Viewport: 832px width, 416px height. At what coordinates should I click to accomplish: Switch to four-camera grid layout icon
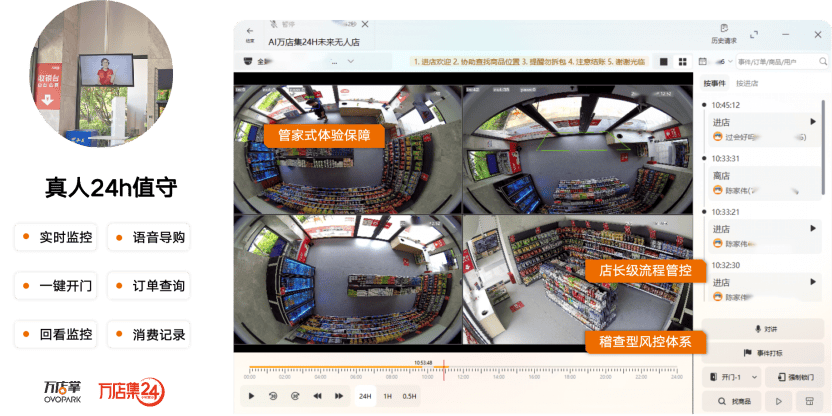682,61
